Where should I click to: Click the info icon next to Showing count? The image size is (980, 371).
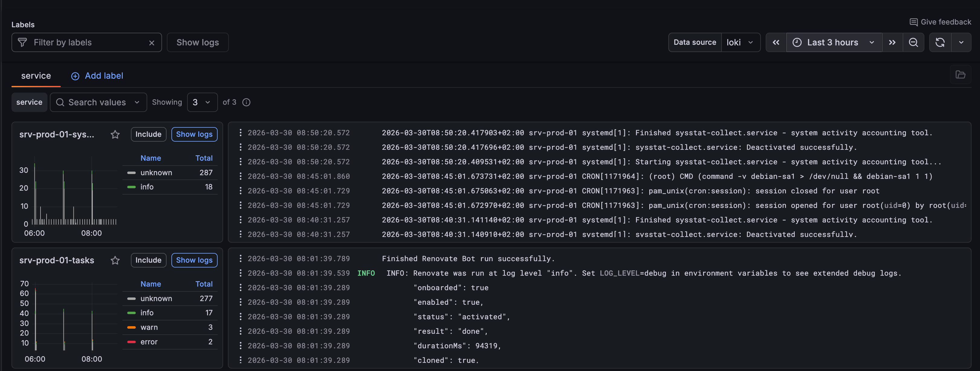247,102
